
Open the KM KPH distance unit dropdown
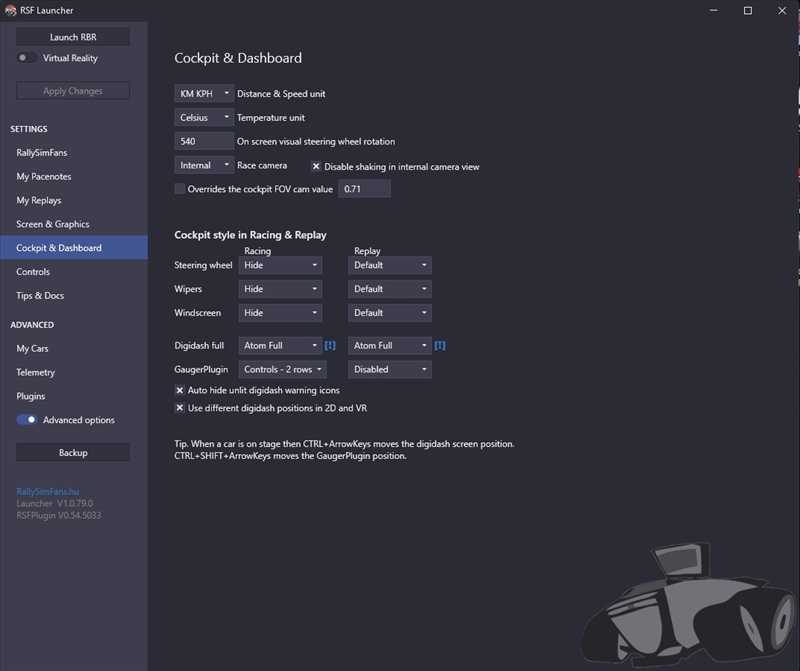pyautogui.click(x=204, y=94)
